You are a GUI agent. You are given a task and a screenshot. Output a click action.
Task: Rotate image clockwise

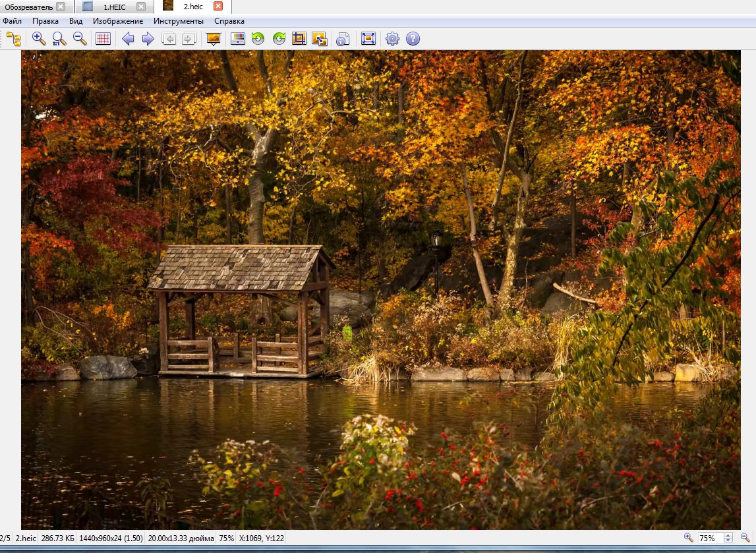click(x=279, y=39)
